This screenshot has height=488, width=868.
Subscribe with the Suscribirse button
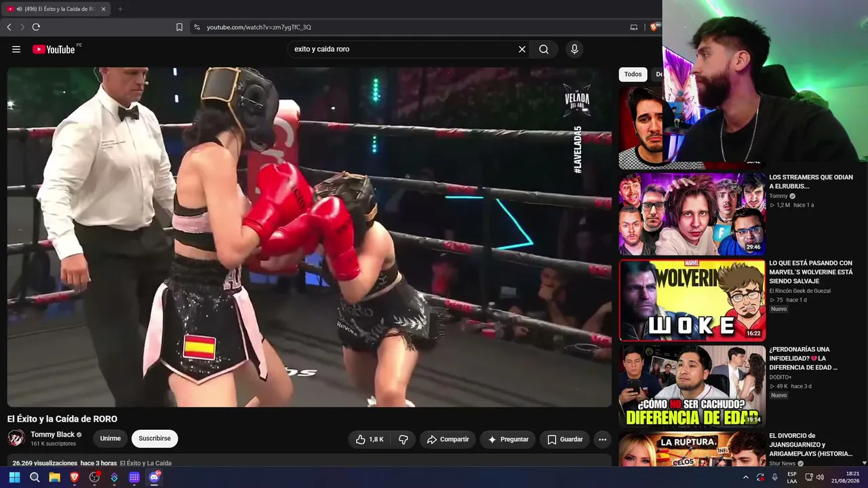click(155, 439)
